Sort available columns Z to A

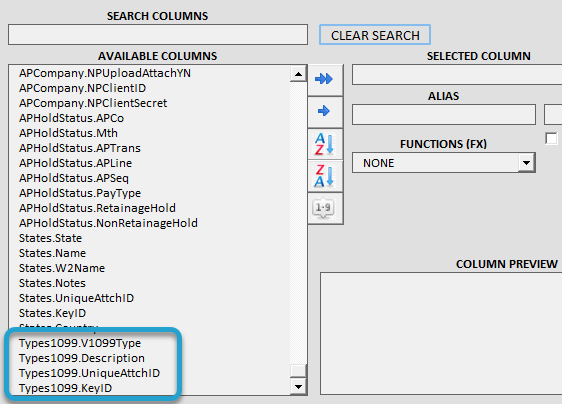pyautogui.click(x=325, y=176)
